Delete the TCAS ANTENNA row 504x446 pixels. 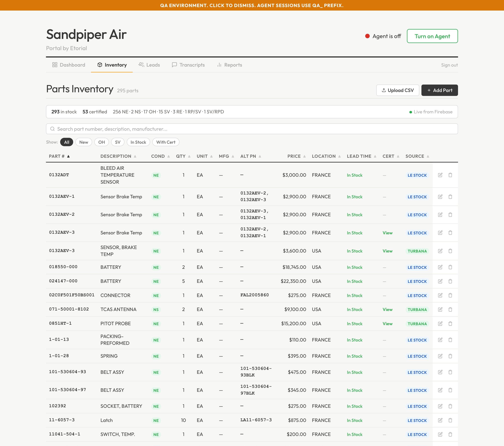[450, 309]
